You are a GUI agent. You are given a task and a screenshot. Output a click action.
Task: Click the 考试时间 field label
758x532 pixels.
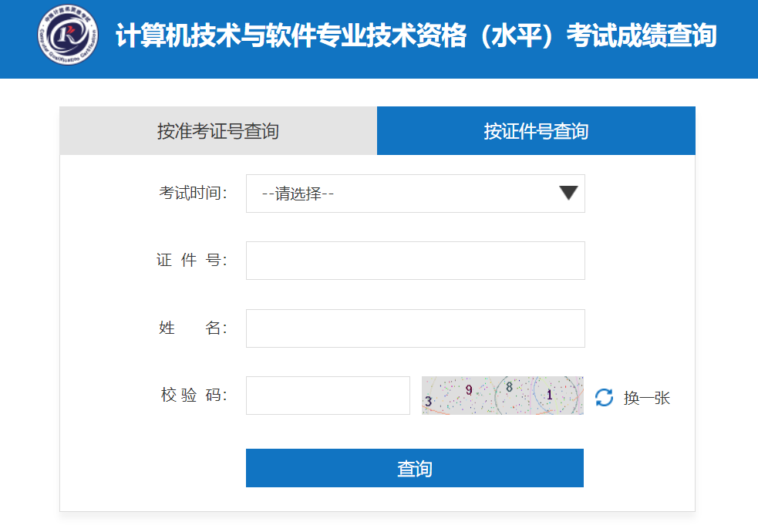pyautogui.click(x=193, y=193)
